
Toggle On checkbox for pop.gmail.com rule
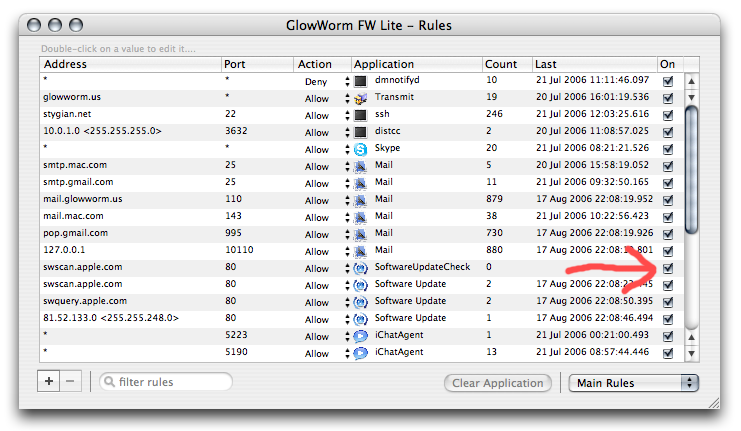click(668, 234)
